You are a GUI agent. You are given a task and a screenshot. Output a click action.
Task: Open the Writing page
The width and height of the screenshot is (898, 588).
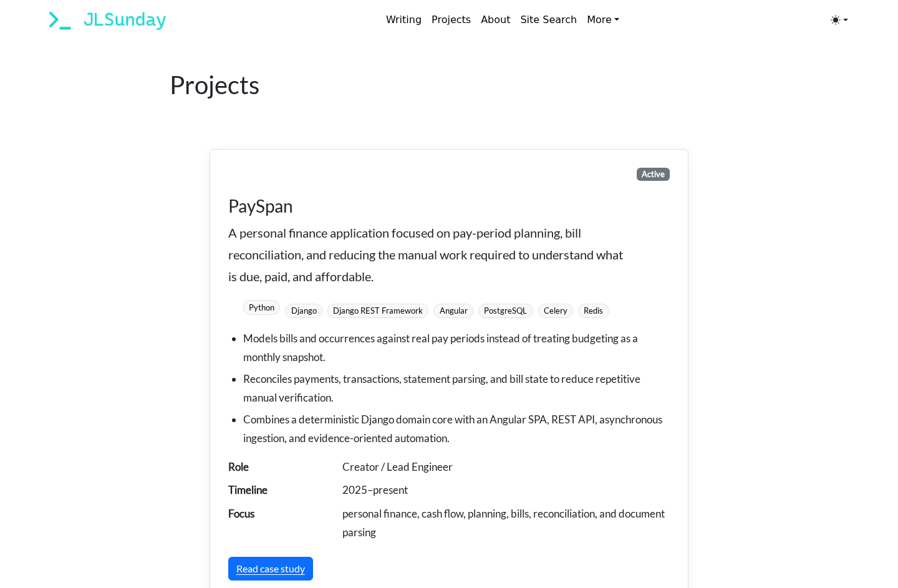click(x=403, y=20)
